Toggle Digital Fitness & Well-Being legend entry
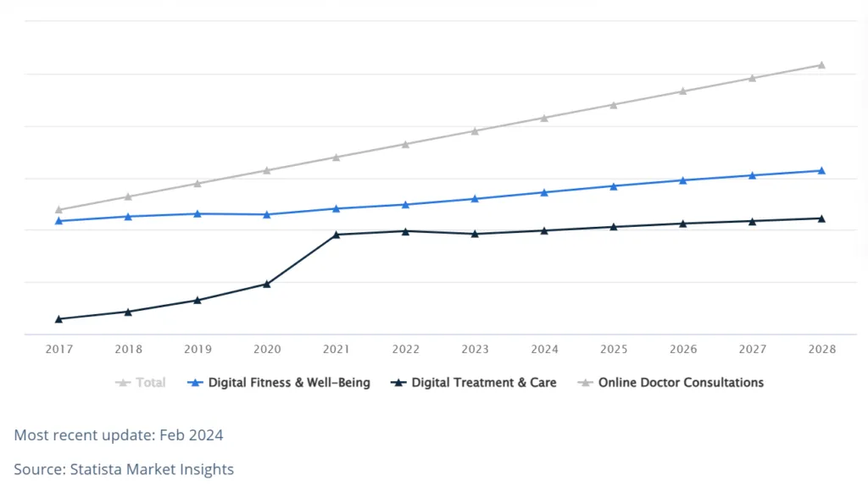868x492 pixels. click(289, 383)
